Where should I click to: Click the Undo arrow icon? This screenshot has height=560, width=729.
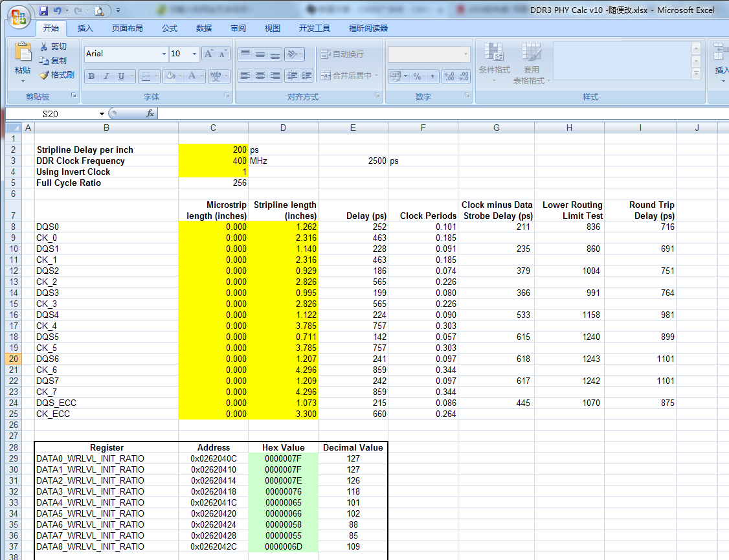pos(58,11)
